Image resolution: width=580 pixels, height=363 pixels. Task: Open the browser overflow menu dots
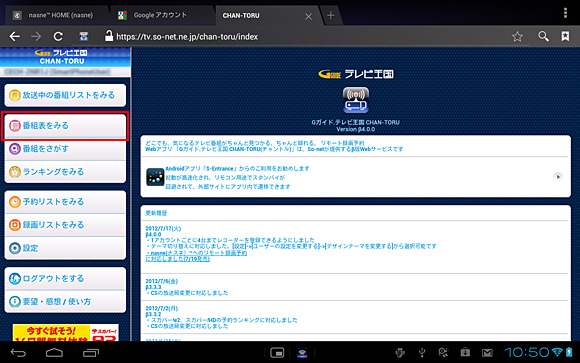point(565,13)
